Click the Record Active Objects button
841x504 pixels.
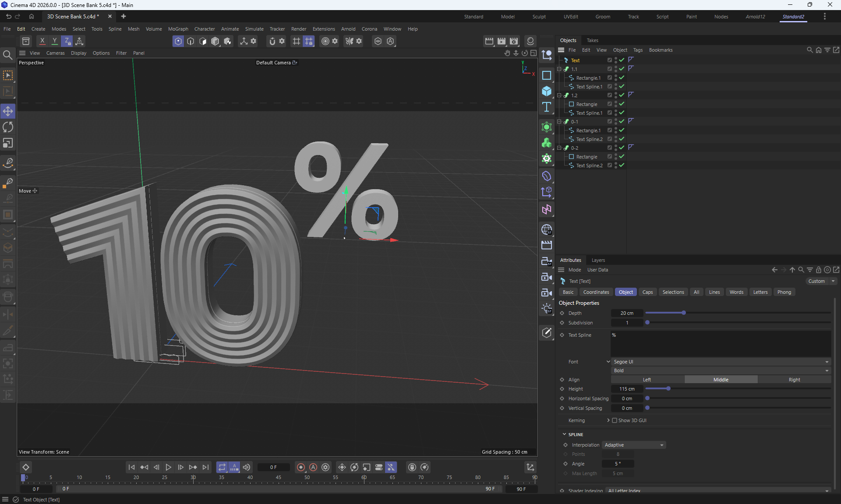[x=301, y=467]
